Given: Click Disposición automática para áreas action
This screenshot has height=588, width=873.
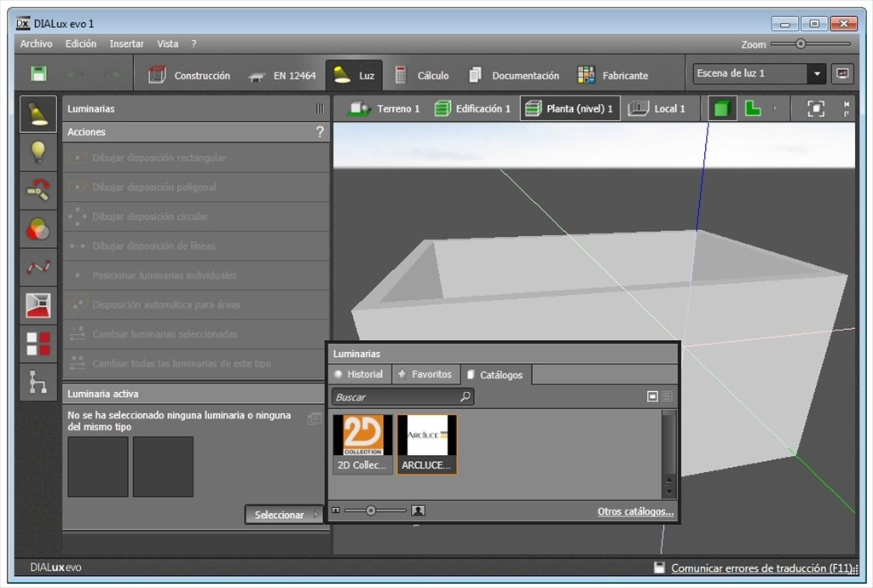Looking at the screenshot, I should pos(196,305).
